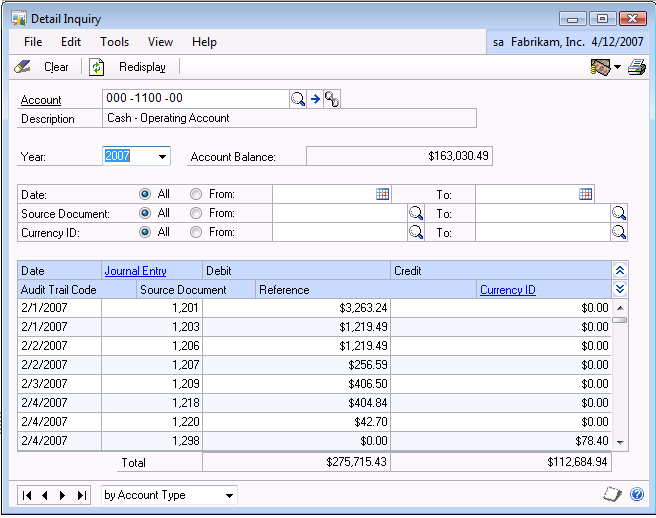
Task: Open the Account lookup magnifier
Action: pos(298,99)
